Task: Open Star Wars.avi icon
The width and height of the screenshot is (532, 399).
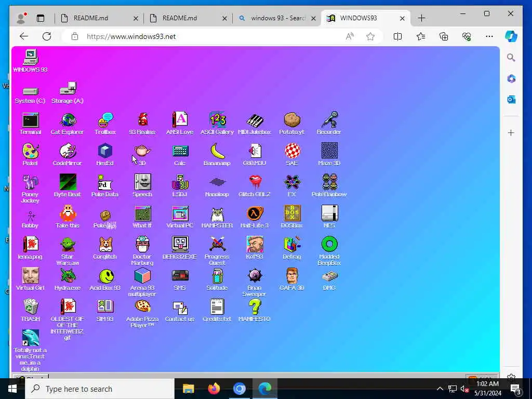Action: click(x=67, y=251)
